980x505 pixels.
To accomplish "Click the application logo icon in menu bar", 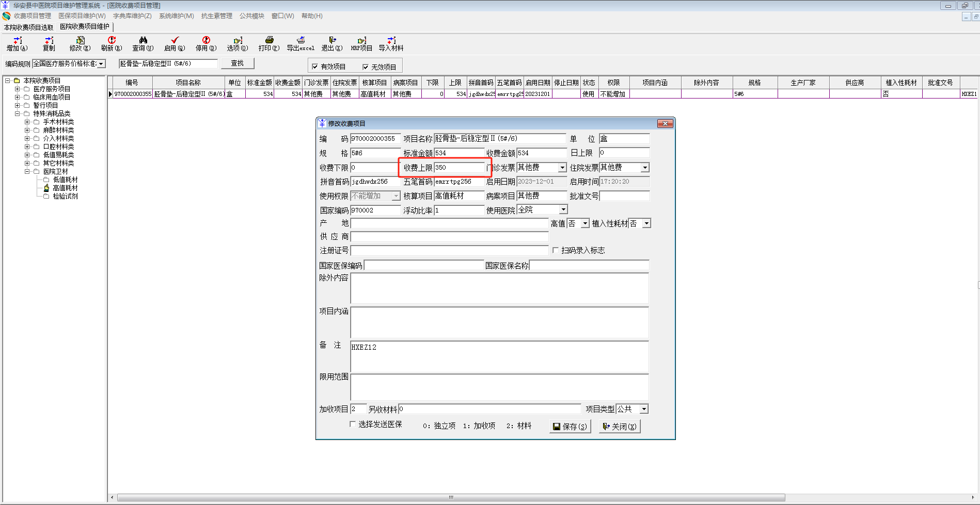I will pyautogui.click(x=6, y=16).
